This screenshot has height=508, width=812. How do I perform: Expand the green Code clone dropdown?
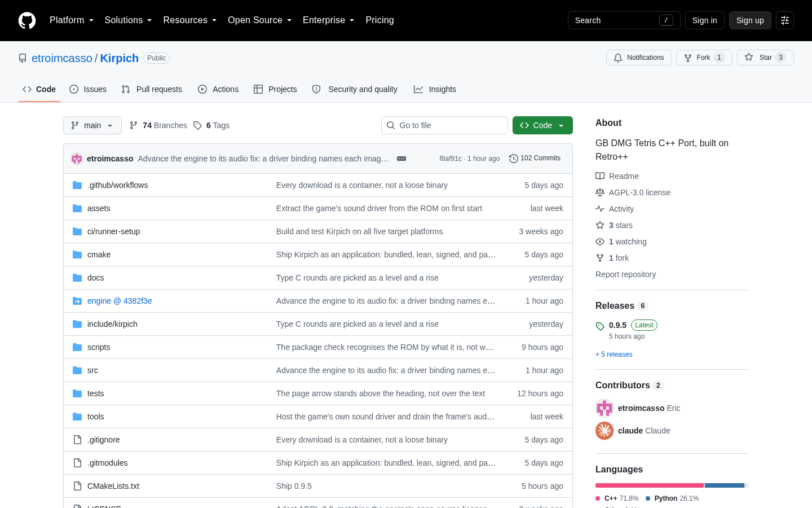pos(542,125)
